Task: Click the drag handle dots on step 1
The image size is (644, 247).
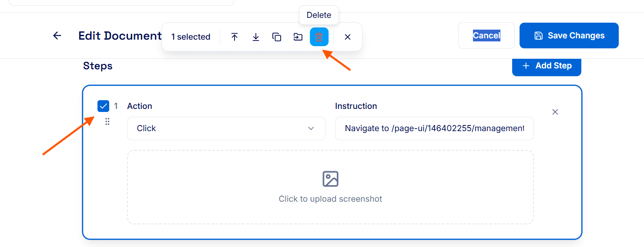Action: (x=107, y=122)
